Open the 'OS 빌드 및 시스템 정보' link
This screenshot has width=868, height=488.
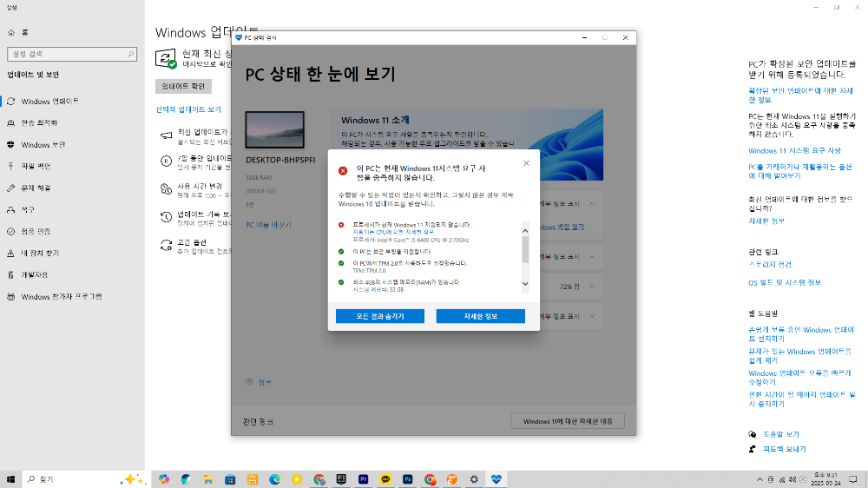(x=785, y=282)
